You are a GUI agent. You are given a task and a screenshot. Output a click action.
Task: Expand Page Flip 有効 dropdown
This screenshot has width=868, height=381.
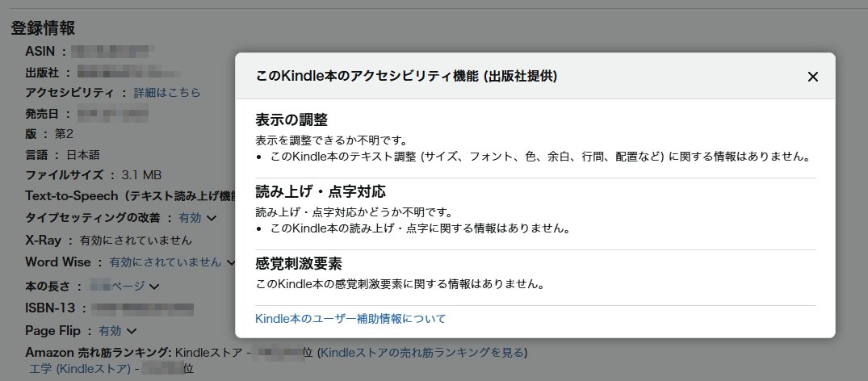117,331
